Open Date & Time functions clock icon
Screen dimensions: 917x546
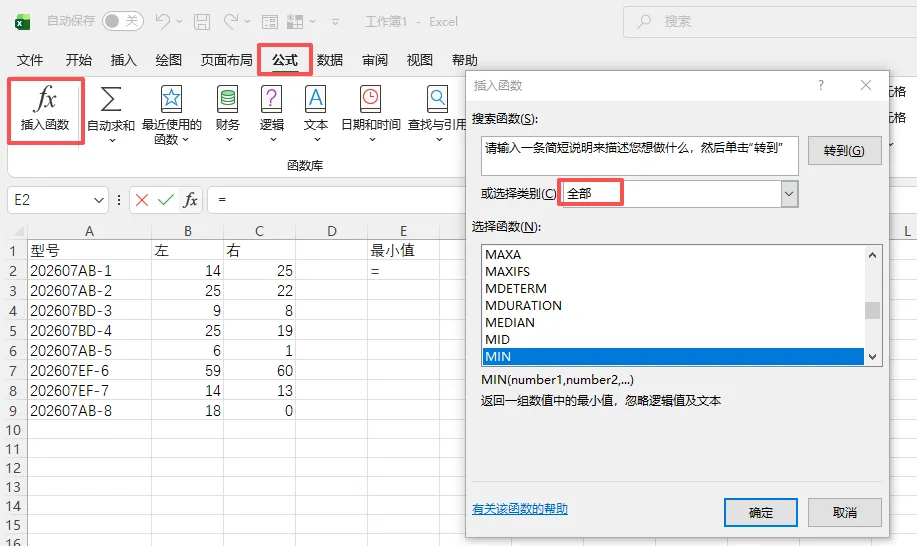point(370,99)
